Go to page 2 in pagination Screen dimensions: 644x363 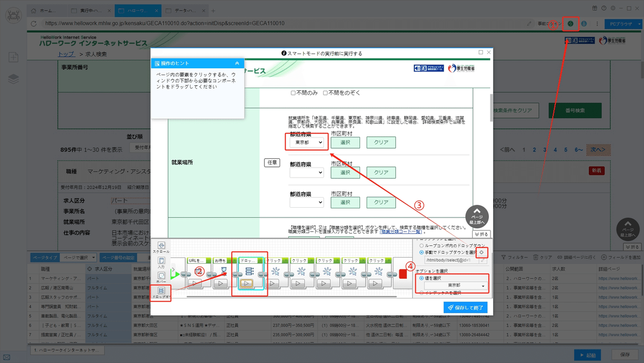(535, 150)
